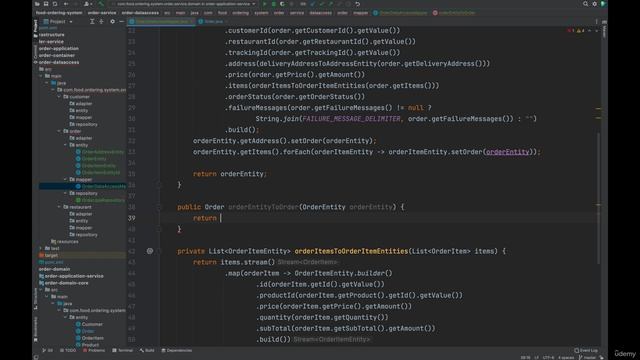Place cursor on line 39 return statement
This screenshot has height=360, width=640.
[205, 218]
